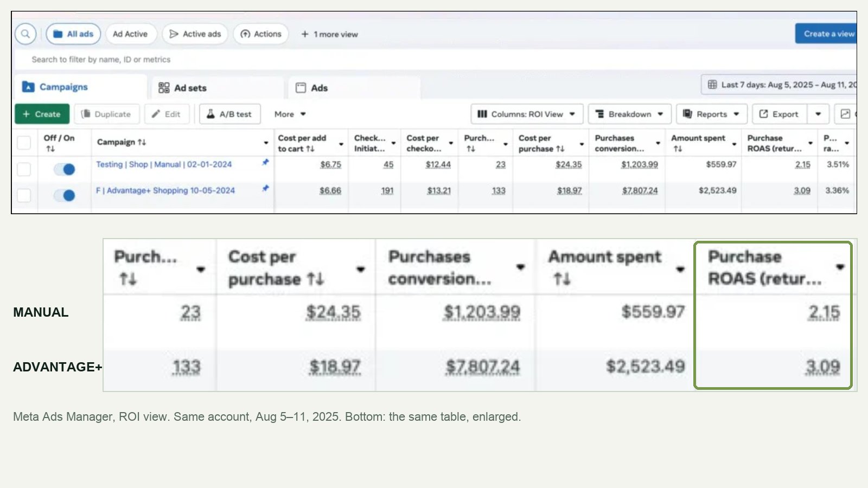This screenshot has width=868, height=488.
Task: Open the Ads tab
Action: [x=354, y=88]
